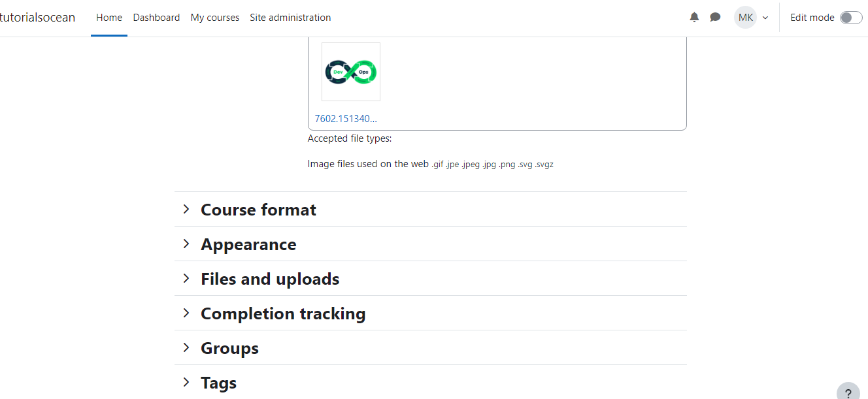Expand the Completion tracking section
Image resolution: width=868 pixels, height=399 pixels.
[x=283, y=313]
